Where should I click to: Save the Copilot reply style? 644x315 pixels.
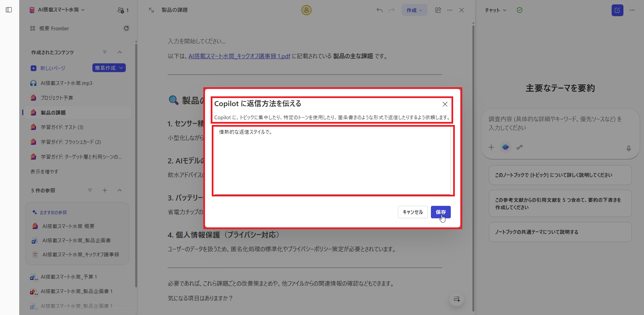(x=441, y=212)
